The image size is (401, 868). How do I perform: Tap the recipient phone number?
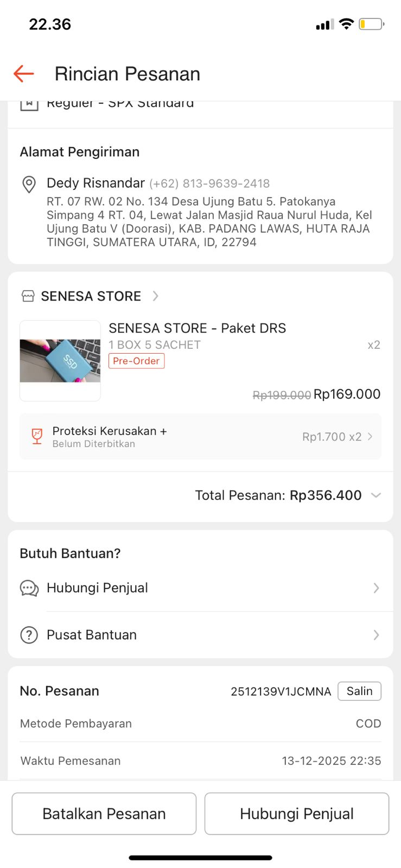pyautogui.click(x=209, y=184)
